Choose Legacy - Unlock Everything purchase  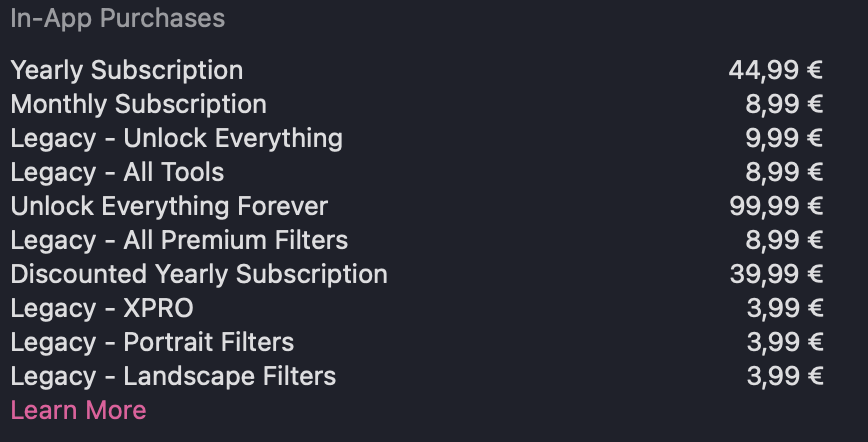[177, 138]
